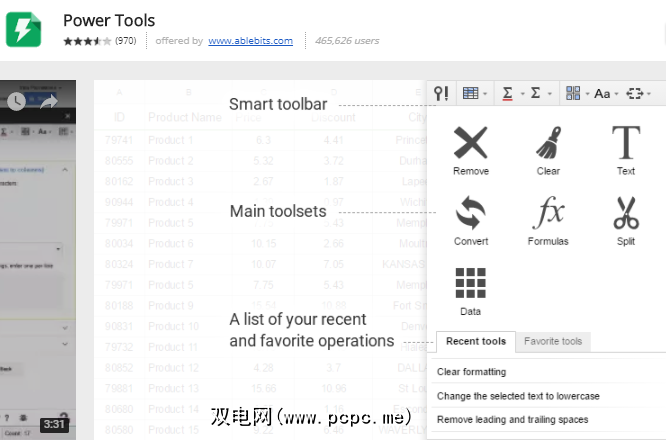Click the plain sigma sum icon
The height and width of the screenshot is (440, 666).
[536, 93]
